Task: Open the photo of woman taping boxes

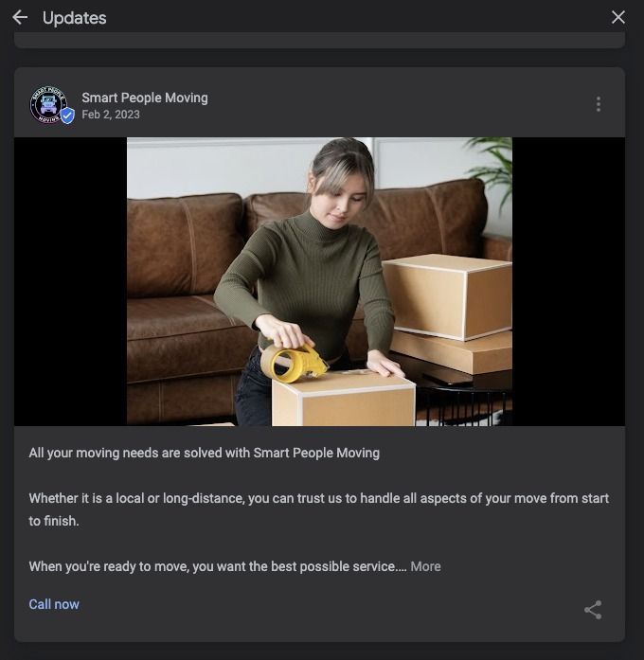Action: 319,281
